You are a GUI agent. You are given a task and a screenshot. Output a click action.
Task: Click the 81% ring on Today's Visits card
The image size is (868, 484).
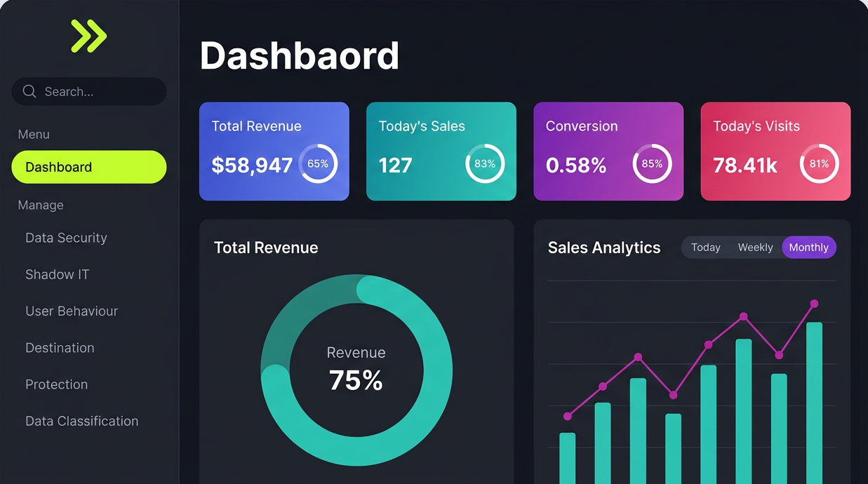point(819,163)
